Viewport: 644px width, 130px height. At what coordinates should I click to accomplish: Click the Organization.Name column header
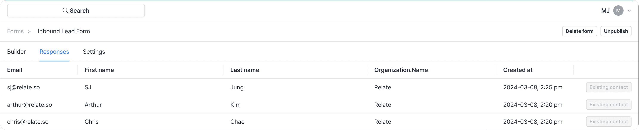[x=401, y=70]
